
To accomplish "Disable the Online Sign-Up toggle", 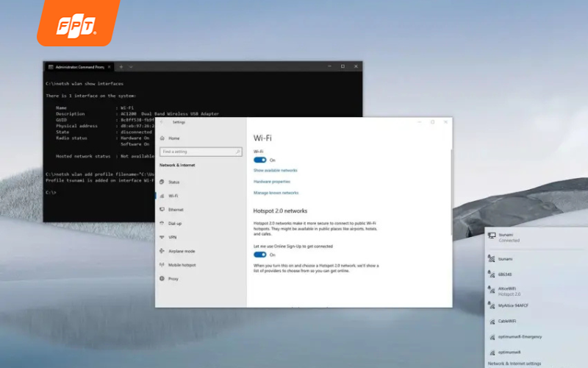I will (x=259, y=255).
